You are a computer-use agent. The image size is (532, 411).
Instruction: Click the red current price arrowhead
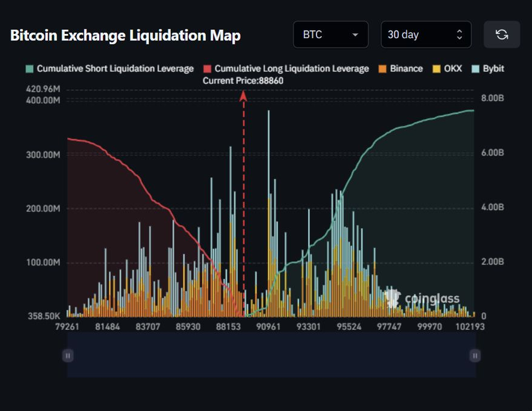point(243,97)
